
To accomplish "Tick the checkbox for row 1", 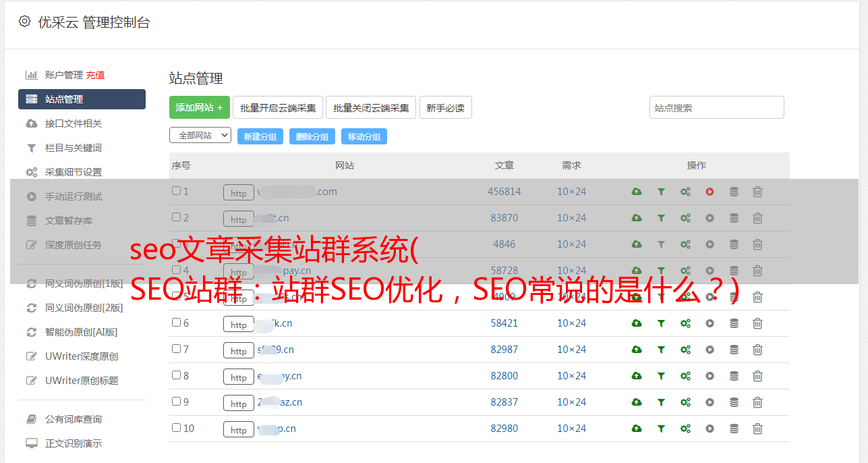I will [x=176, y=191].
